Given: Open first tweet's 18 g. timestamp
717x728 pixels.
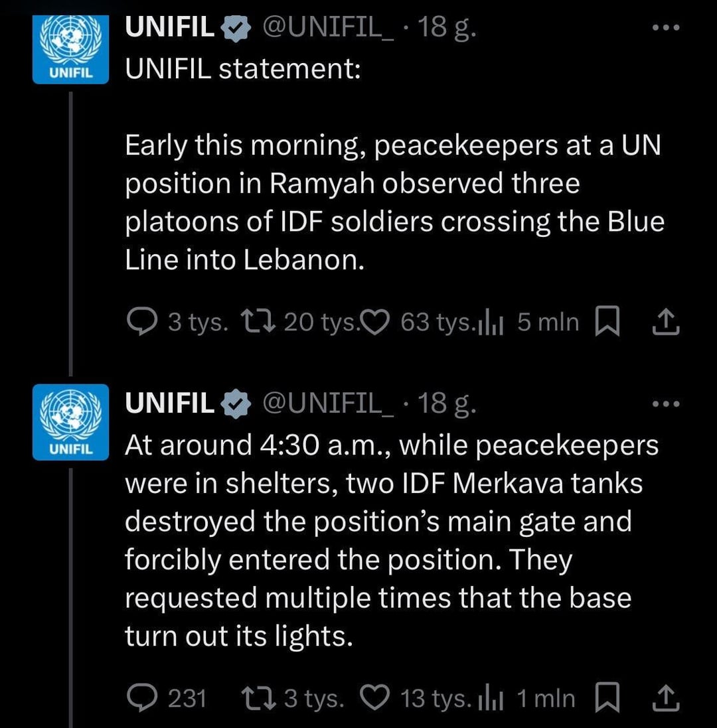Looking at the screenshot, I should [447, 27].
